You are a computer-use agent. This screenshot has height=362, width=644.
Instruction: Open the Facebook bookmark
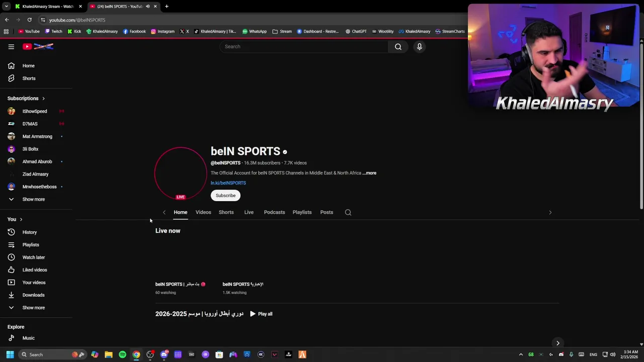(134, 31)
